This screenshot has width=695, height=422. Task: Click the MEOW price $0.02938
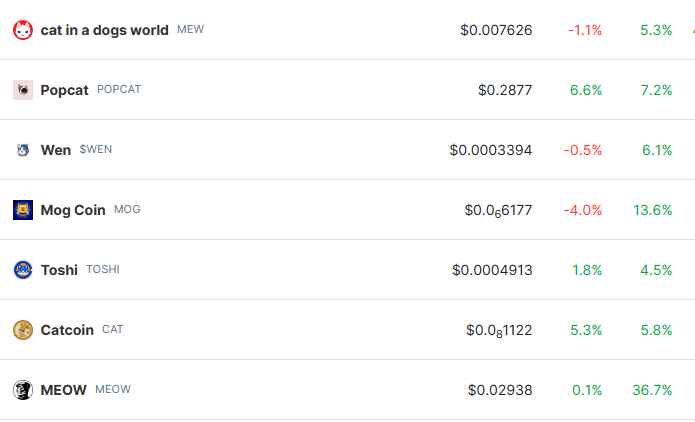point(500,390)
